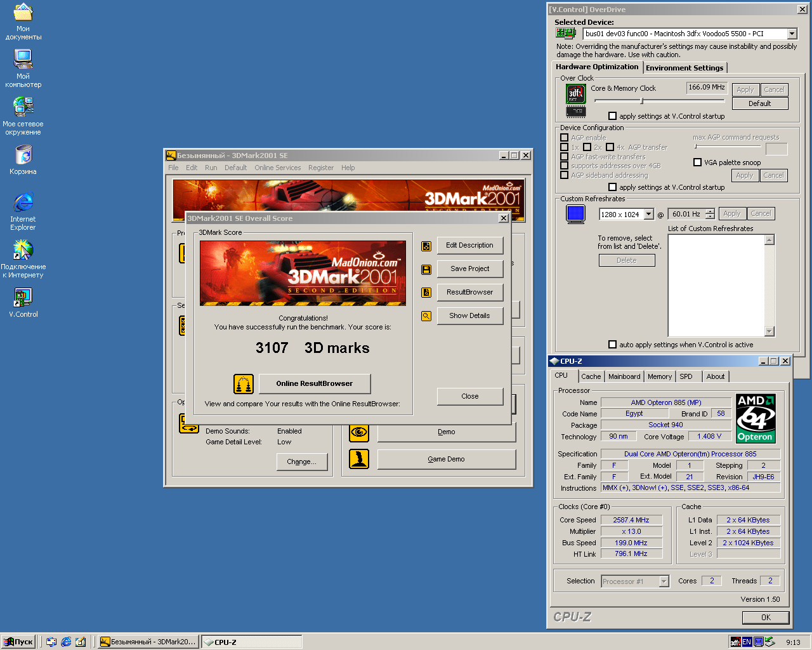Click the icon beside Edit Description
Image resolution: width=812 pixels, height=650 pixels.
tap(426, 246)
